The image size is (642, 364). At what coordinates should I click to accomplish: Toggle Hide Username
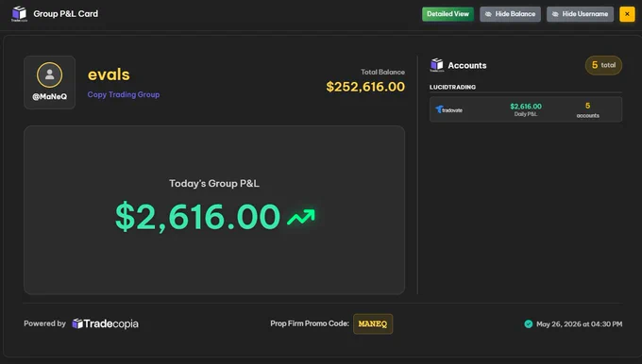580,14
